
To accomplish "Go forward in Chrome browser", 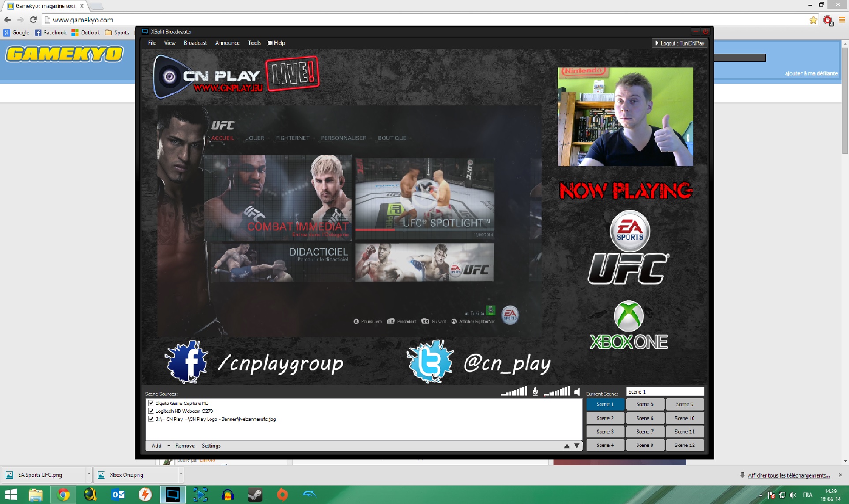I will tap(20, 20).
